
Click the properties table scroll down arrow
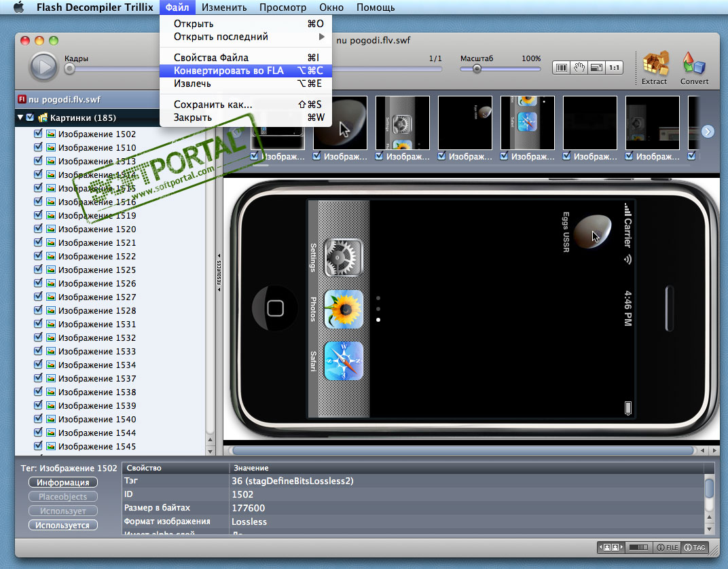pyautogui.click(x=710, y=529)
